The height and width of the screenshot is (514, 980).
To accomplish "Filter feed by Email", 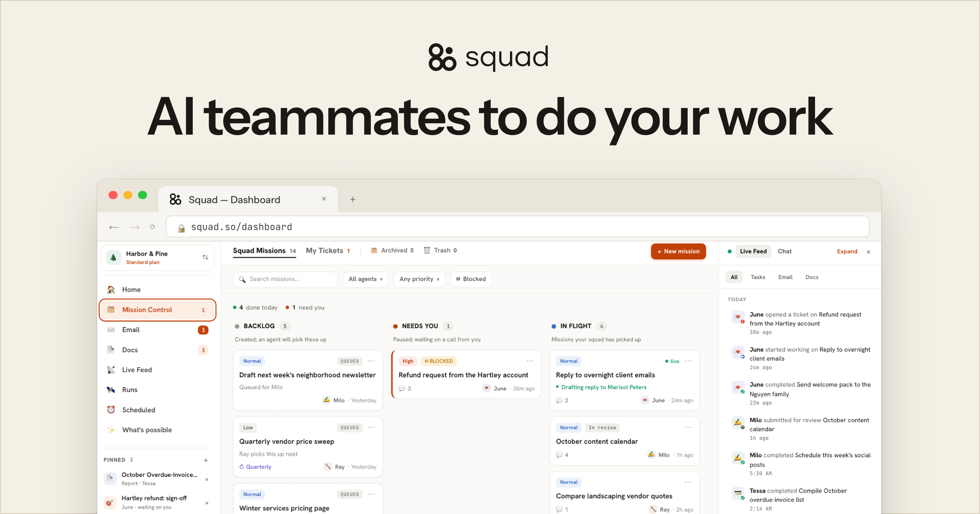I will pos(785,277).
